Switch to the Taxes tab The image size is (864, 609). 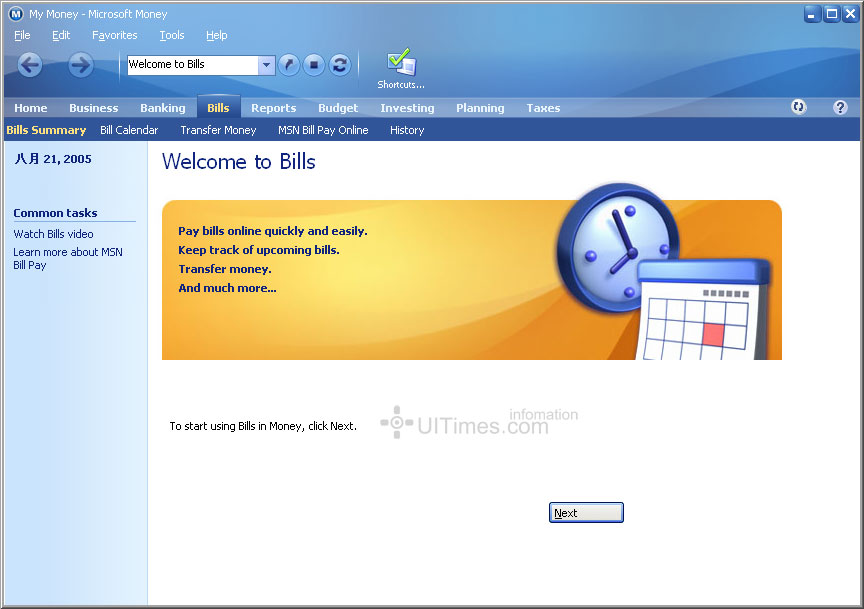[543, 108]
